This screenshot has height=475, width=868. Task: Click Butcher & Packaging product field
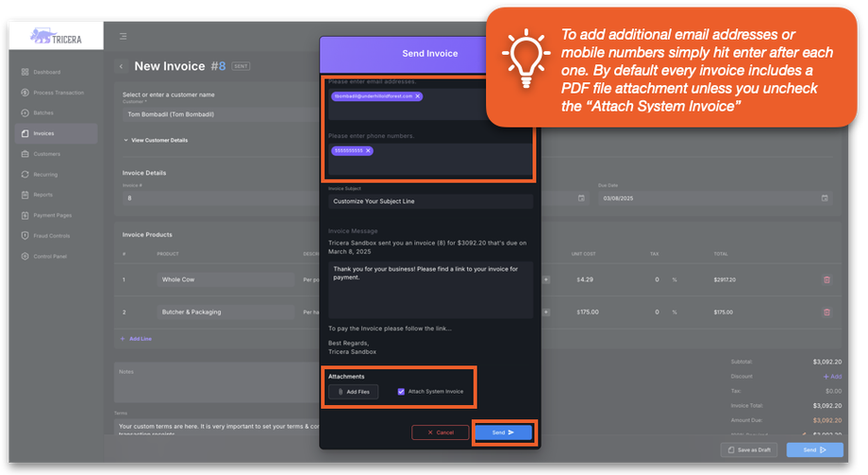225,313
